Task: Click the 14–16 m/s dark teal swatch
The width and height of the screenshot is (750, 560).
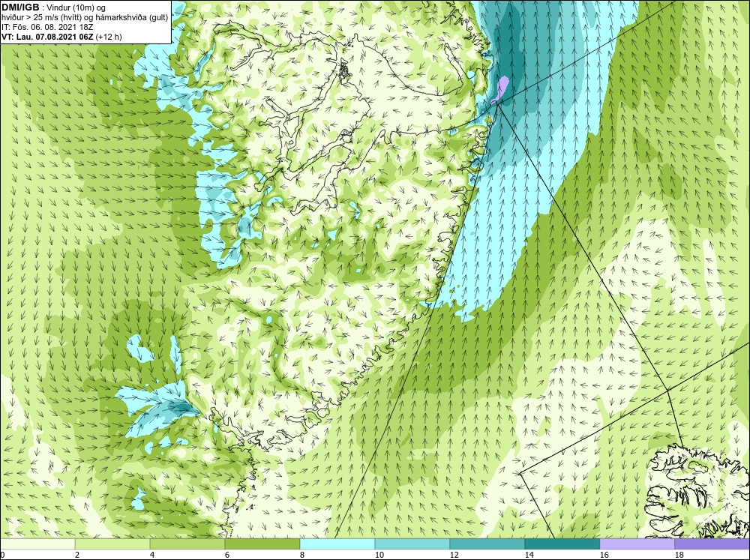Action: point(562,544)
